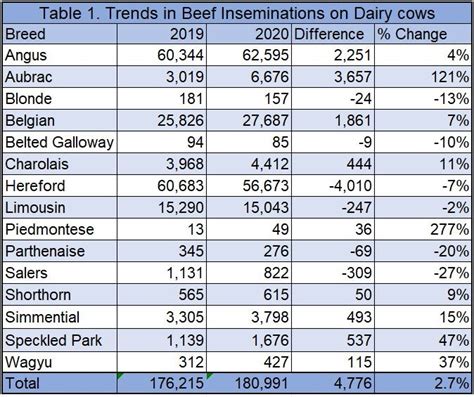Click Hereford's 2019 value 60,683
The image size is (474, 397).
(162, 186)
